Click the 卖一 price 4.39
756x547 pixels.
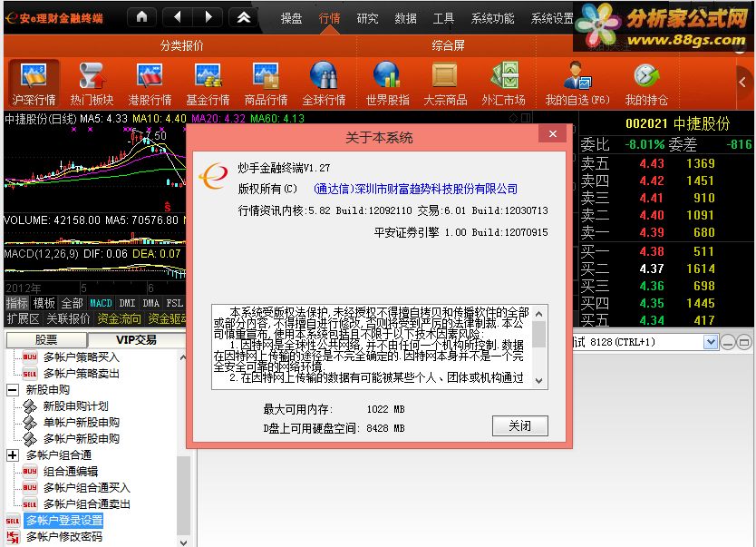pos(652,232)
